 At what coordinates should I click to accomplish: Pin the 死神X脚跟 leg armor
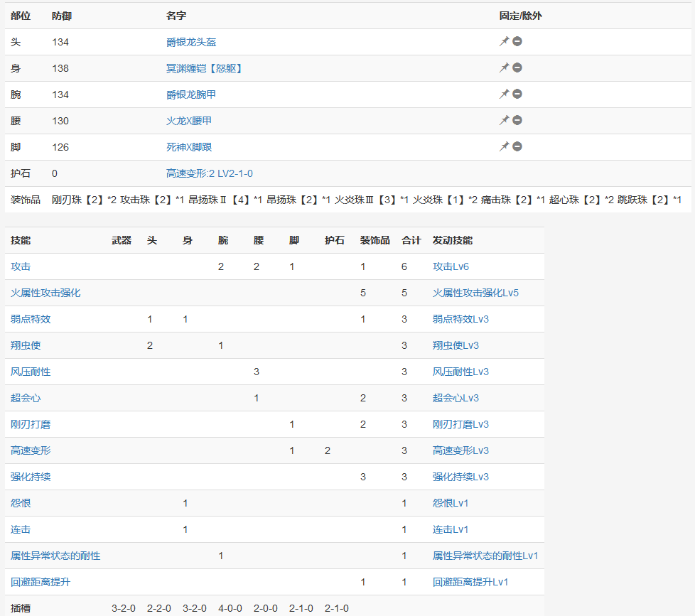pos(504,147)
